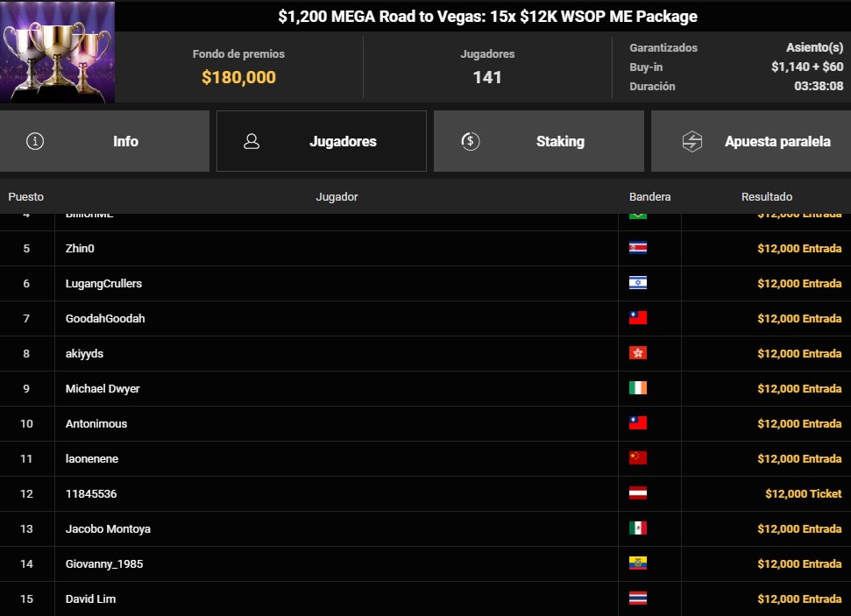This screenshot has height=616, width=851.
Task: Select player David Lim
Action: [90, 599]
